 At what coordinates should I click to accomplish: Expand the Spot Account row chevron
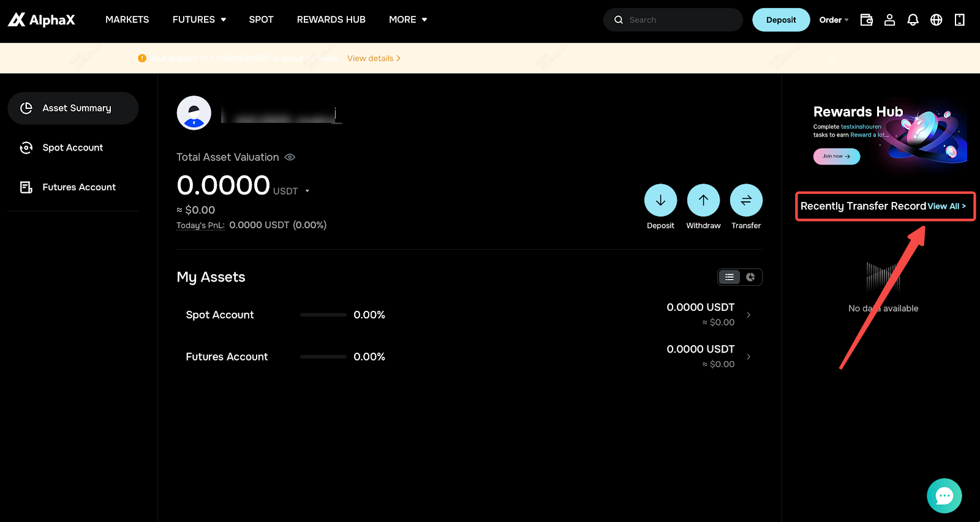(x=748, y=315)
